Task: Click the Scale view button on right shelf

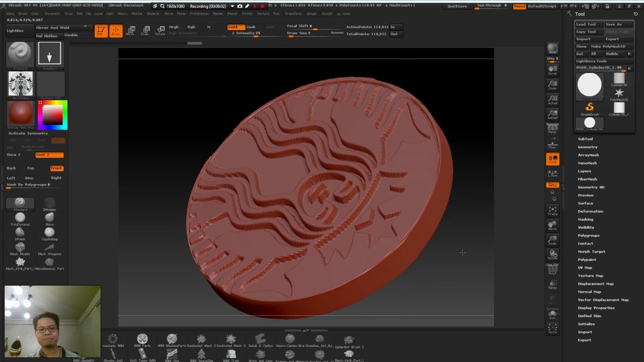Action: point(552,240)
